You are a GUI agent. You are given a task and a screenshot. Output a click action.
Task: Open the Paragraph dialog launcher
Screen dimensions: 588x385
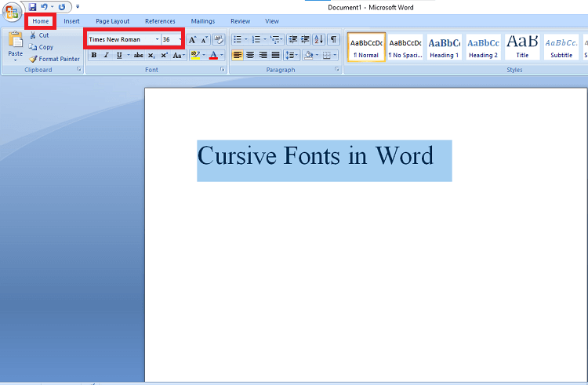tap(337, 69)
